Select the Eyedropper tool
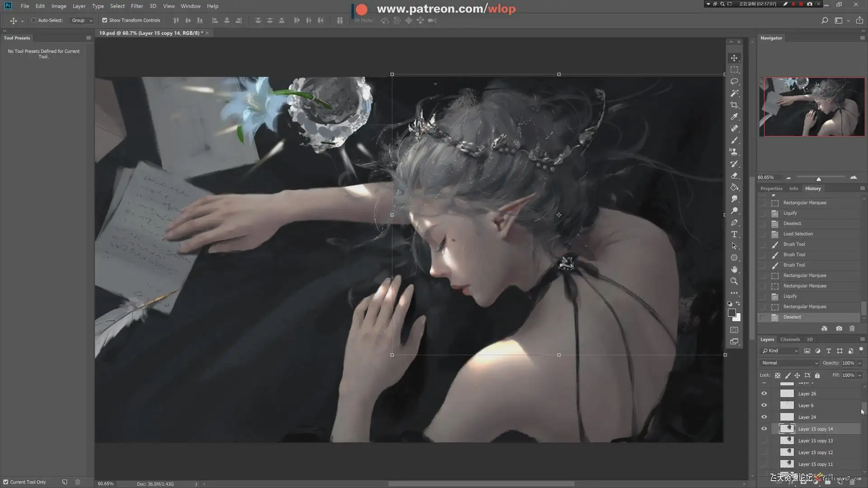 pyautogui.click(x=734, y=117)
